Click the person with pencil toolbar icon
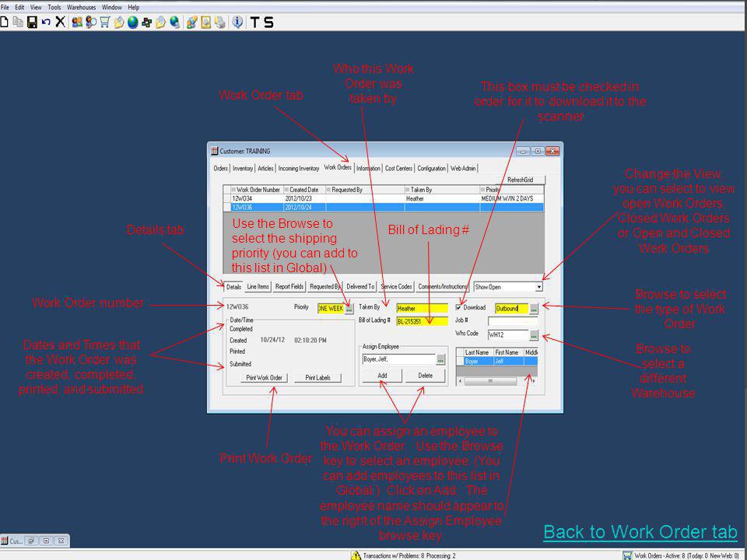The width and height of the screenshot is (747, 560). [x=191, y=22]
